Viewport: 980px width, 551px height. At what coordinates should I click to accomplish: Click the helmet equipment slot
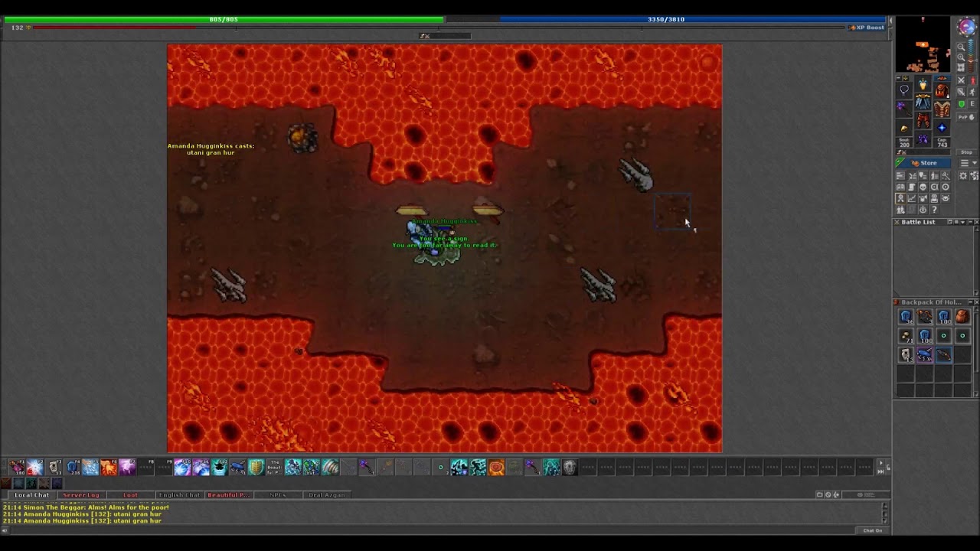click(x=923, y=84)
